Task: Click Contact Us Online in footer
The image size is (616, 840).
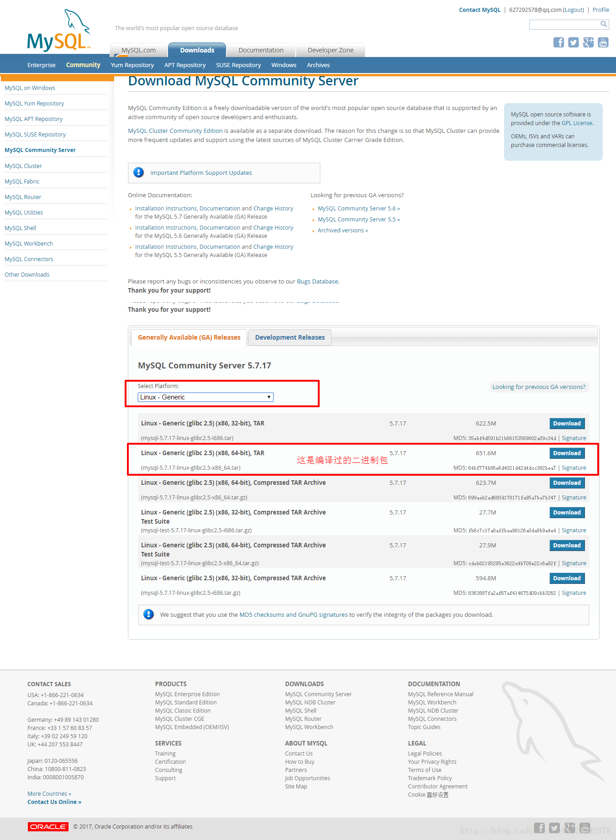Action: coord(54,802)
